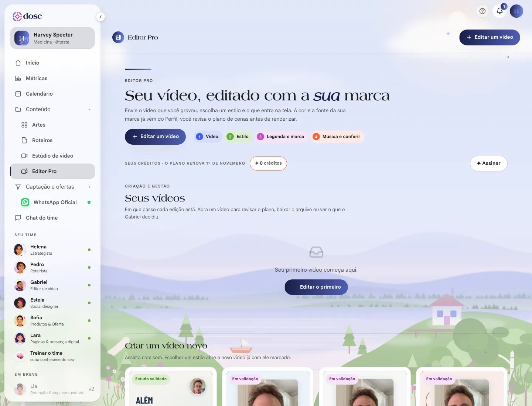Screen dimensions: 532x406
Task: Open the help question mark icon
Action: [x=482, y=11]
